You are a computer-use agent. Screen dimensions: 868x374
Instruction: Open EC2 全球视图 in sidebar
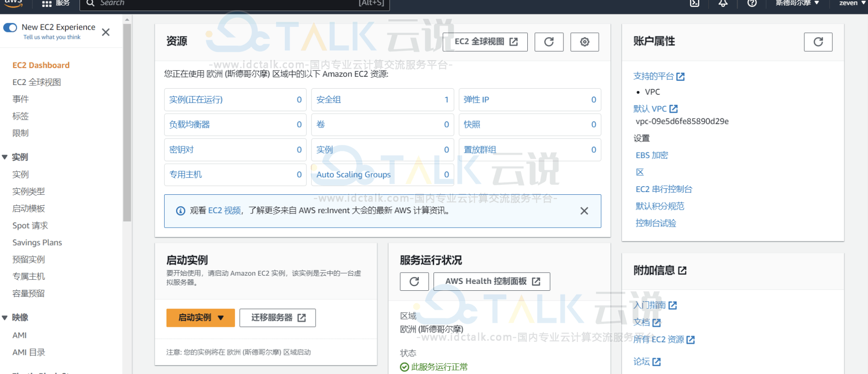37,82
